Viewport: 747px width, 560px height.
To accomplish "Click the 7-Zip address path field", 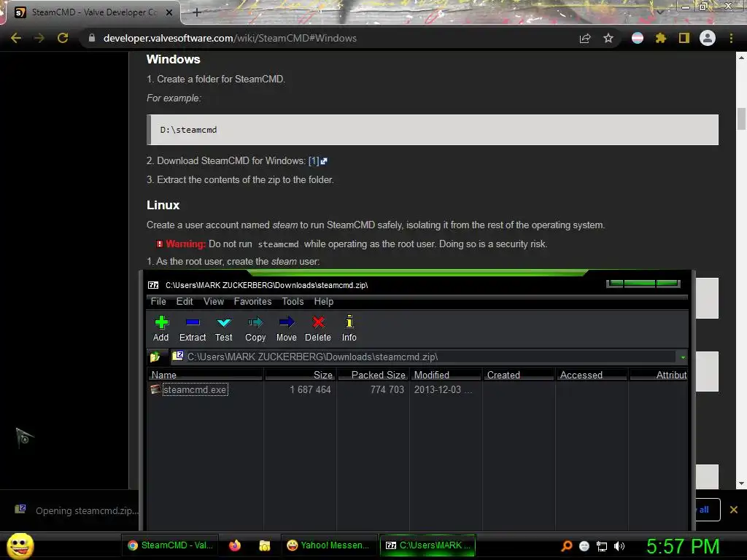I will (x=424, y=357).
